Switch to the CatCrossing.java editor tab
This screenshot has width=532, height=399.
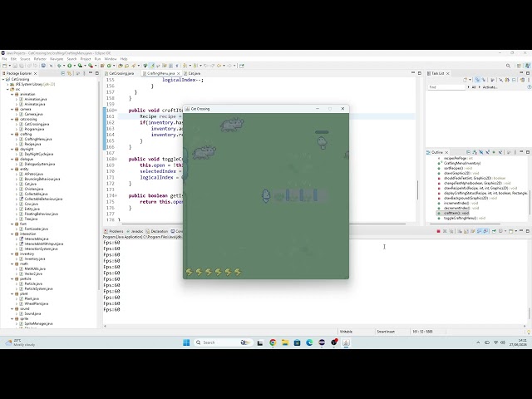[121, 73]
